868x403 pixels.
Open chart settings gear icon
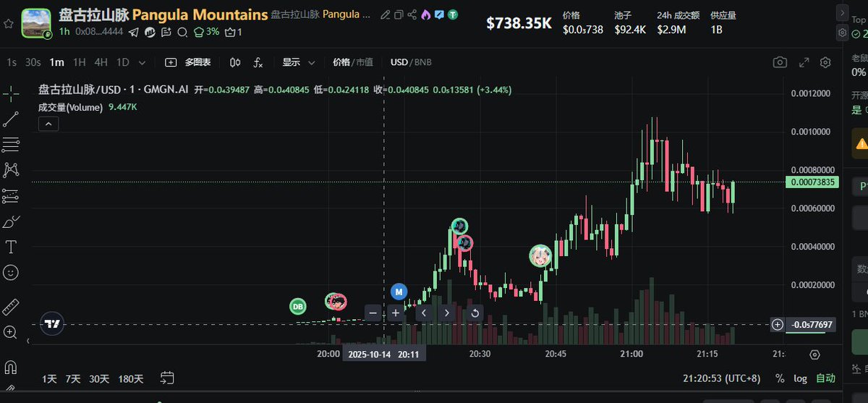[x=825, y=63]
